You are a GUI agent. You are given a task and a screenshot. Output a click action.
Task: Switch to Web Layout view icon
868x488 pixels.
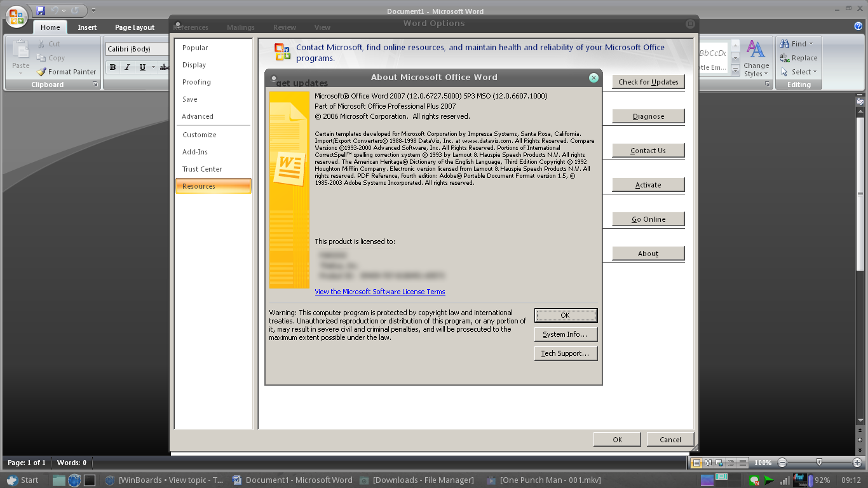[x=719, y=463]
